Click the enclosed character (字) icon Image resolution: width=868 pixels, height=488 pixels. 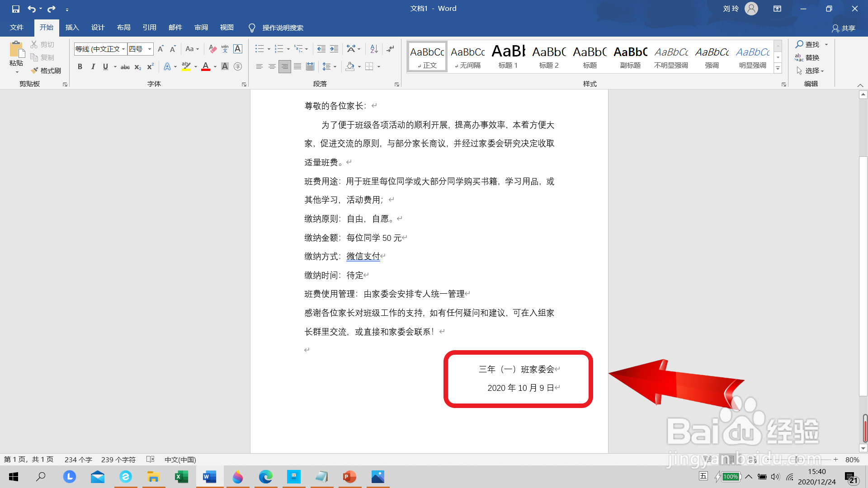pos(238,66)
